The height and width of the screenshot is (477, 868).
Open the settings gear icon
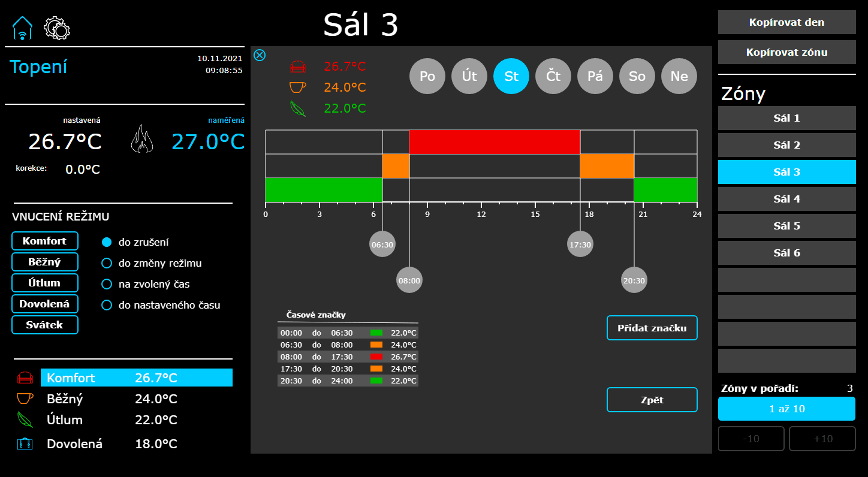[x=57, y=28]
